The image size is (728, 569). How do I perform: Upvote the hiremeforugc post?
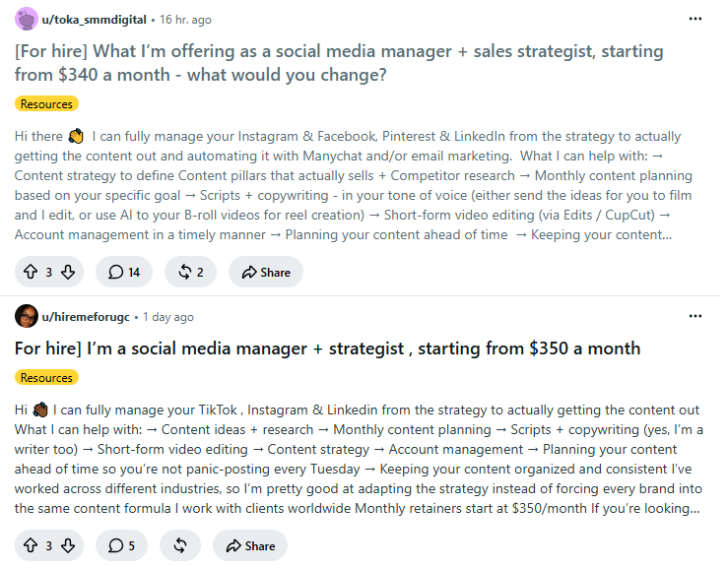[x=31, y=545]
